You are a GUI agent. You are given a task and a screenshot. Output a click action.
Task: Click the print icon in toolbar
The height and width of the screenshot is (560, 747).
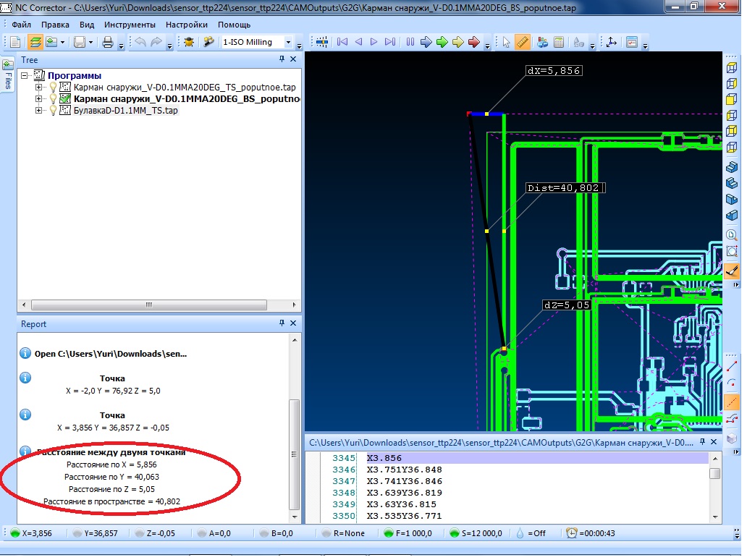pyautogui.click(x=108, y=42)
